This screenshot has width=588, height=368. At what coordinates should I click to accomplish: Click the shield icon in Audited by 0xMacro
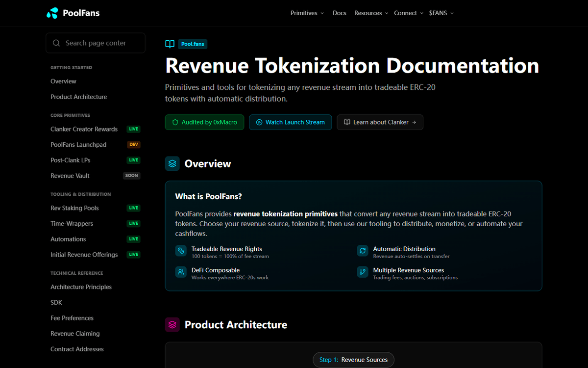coord(175,122)
